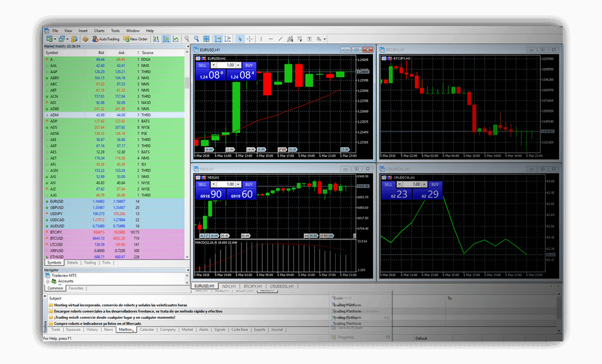The height and width of the screenshot is (364, 602).
Task: Toggle chart auto scroll
Action: tap(218, 39)
